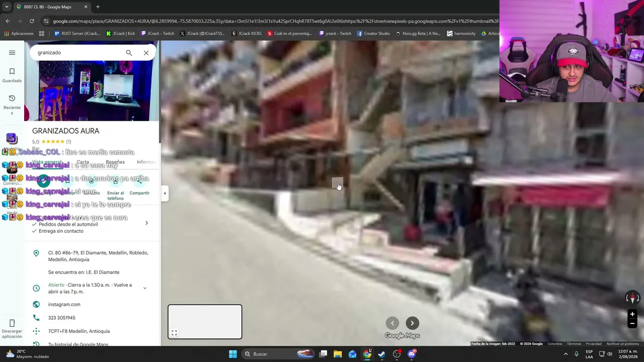Open the GRANIZADOS AURA place photo
The height and width of the screenshot is (362, 644).
[x=91, y=90]
